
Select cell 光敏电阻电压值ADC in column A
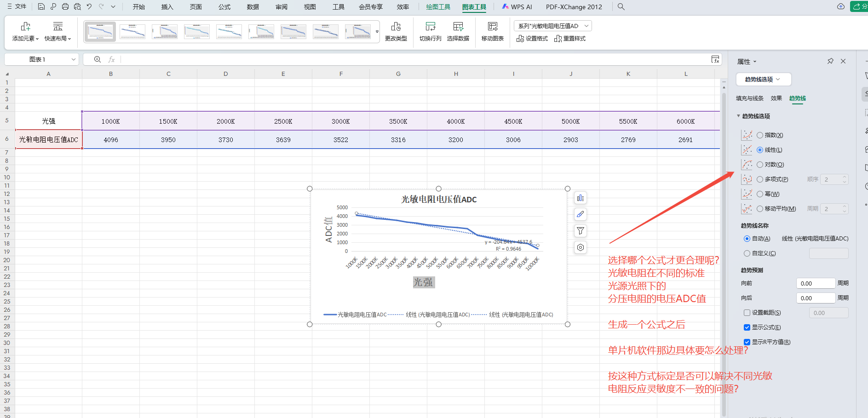tap(48, 140)
